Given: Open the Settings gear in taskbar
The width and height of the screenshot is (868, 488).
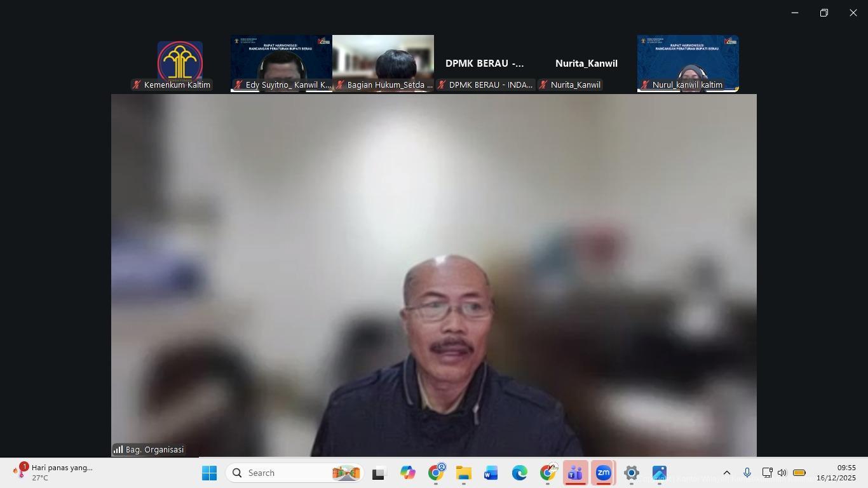Looking at the screenshot, I should pyautogui.click(x=631, y=473).
